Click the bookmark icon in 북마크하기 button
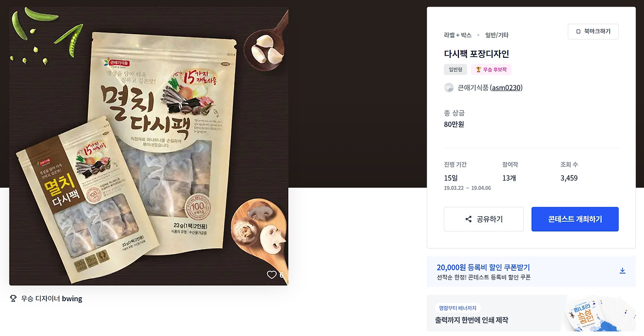Screen dimensions: 644x336 pyautogui.click(x=578, y=31)
